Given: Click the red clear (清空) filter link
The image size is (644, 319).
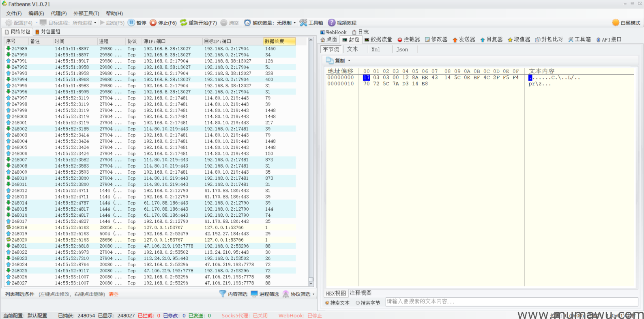Looking at the screenshot, I should coord(113,294).
